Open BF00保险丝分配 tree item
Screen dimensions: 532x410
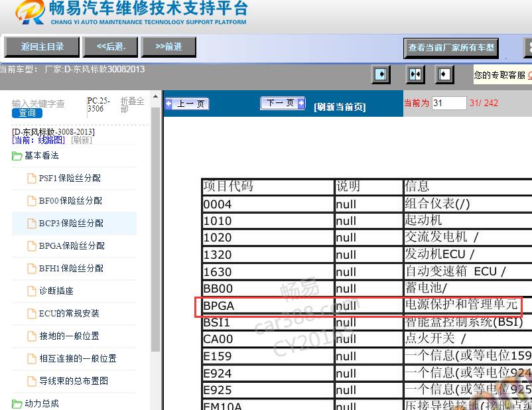pyautogui.click(x=70, y=201)
